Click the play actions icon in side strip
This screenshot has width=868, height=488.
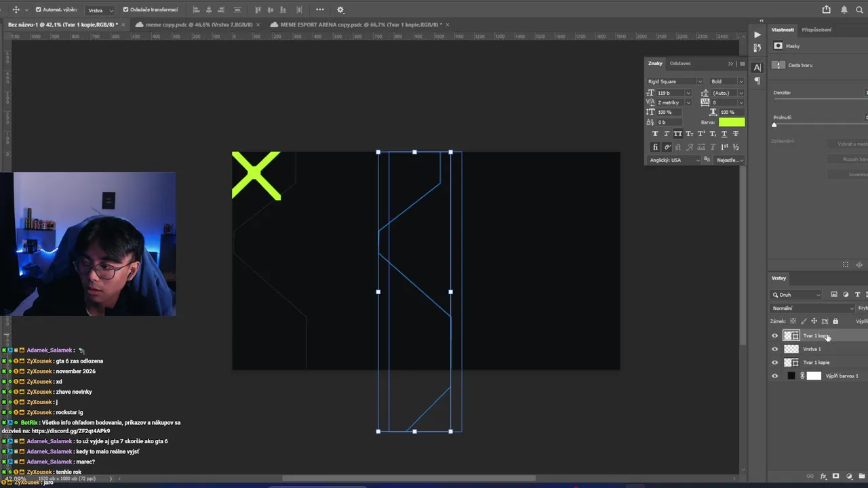point(757,35)
